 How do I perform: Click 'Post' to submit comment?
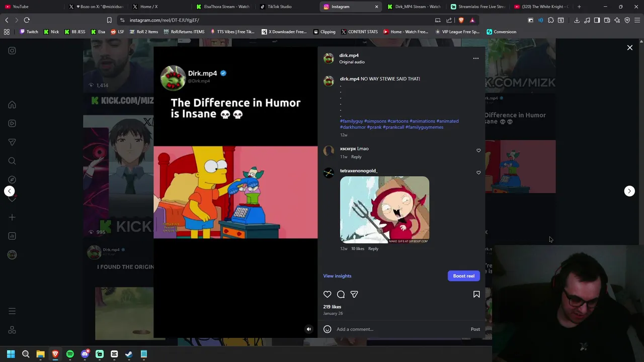point(475,329)
